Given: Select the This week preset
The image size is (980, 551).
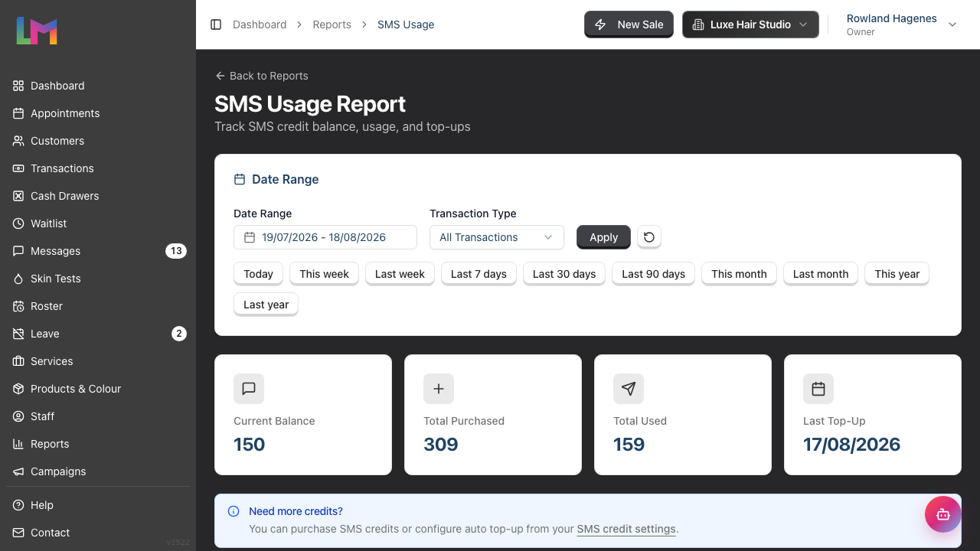Looking at the screenshot, I should click(x=324, y=274).
